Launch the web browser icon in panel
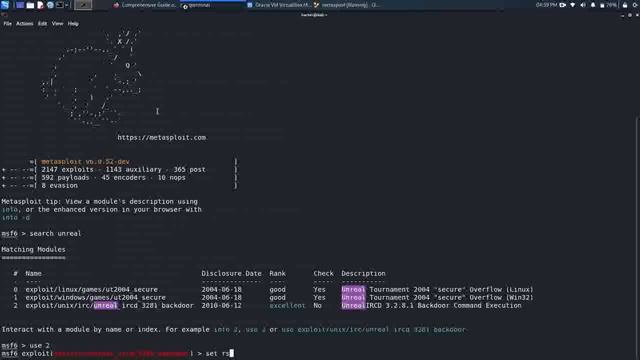This screenshot has height=360, width=640. pyautogui.click(x=50, y=5)
